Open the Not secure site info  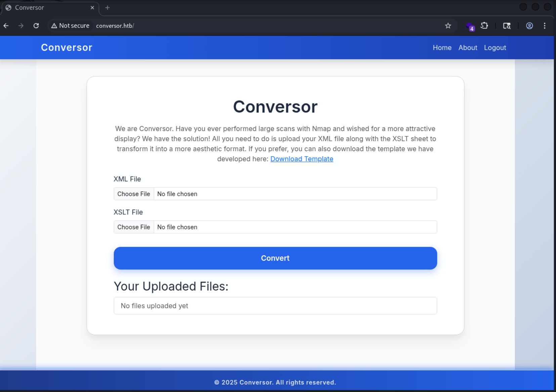pos(70,26)
